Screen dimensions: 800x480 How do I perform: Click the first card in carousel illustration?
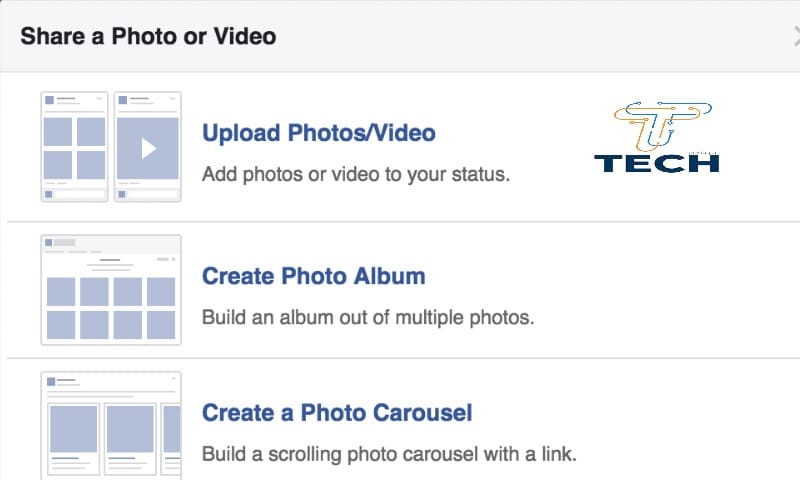point(73,432)
